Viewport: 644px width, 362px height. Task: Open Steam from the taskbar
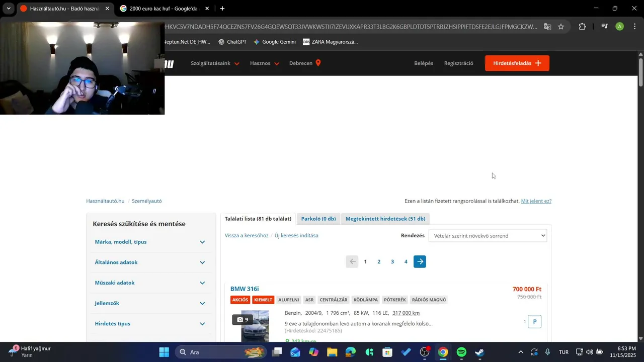pyautogui.click(x=480, y=352)
